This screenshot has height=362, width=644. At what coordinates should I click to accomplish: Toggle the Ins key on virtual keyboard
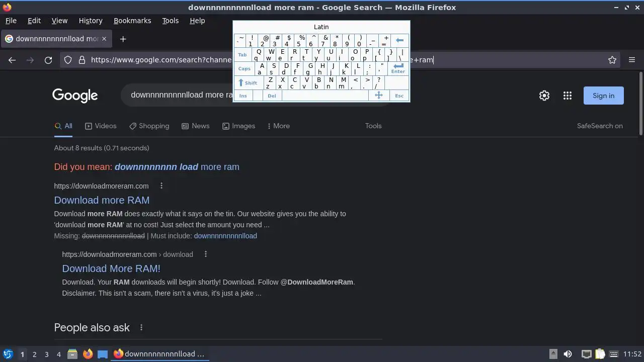(244, 96)
